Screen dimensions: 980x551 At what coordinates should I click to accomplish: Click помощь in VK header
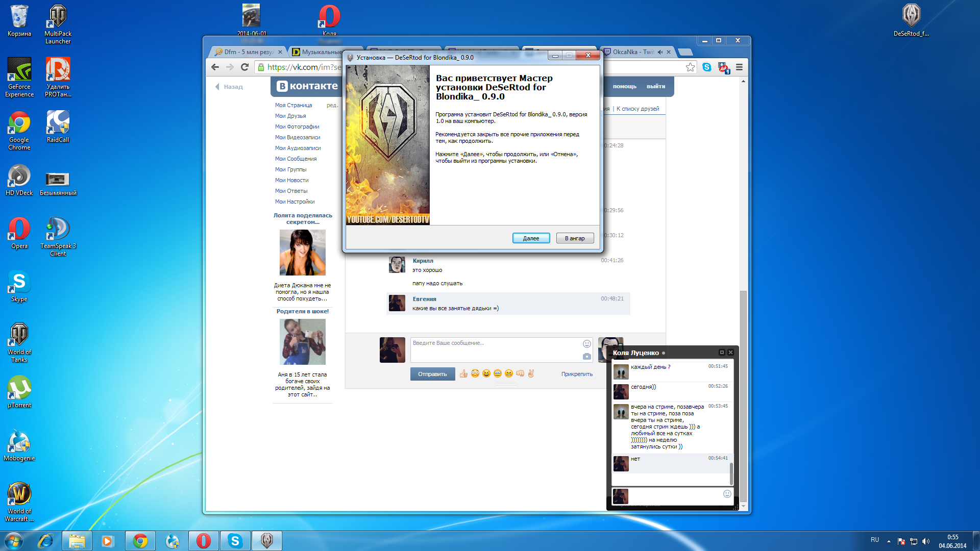(624, 86)
